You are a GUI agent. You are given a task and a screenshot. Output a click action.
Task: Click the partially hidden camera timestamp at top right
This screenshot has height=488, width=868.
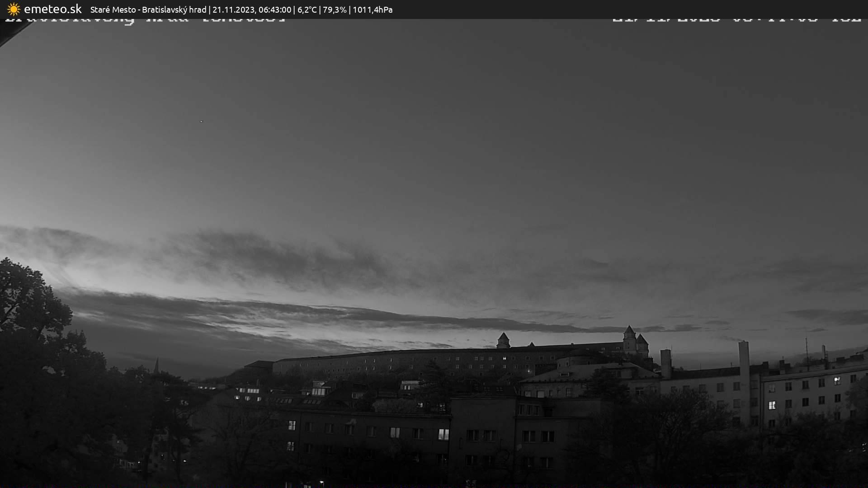click(736, 20)
